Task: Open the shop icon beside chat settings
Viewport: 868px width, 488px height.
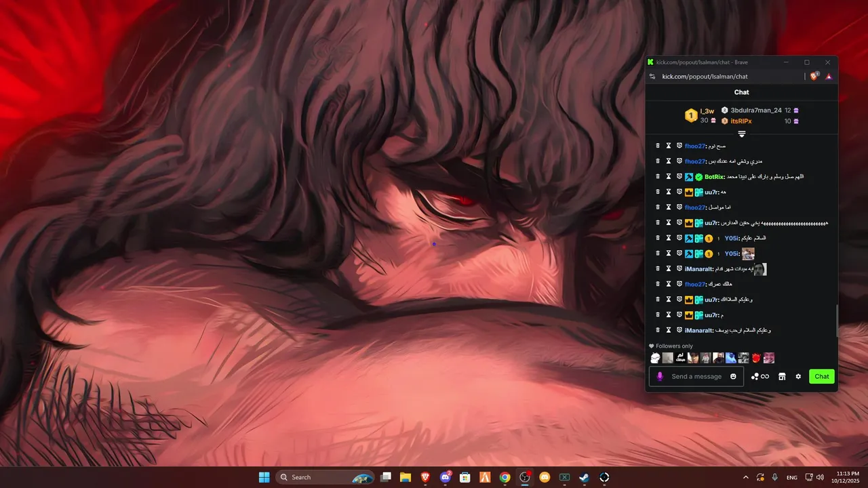Action: point(782,376)
